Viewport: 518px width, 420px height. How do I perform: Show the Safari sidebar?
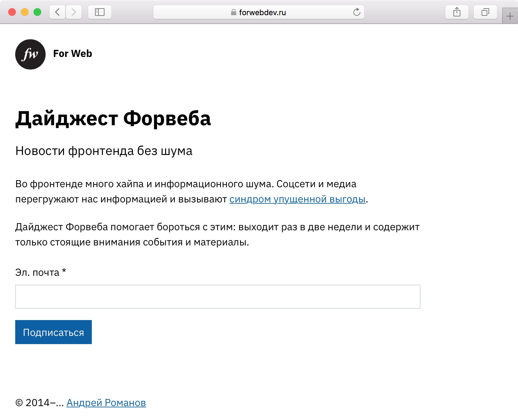click(100, 12)
